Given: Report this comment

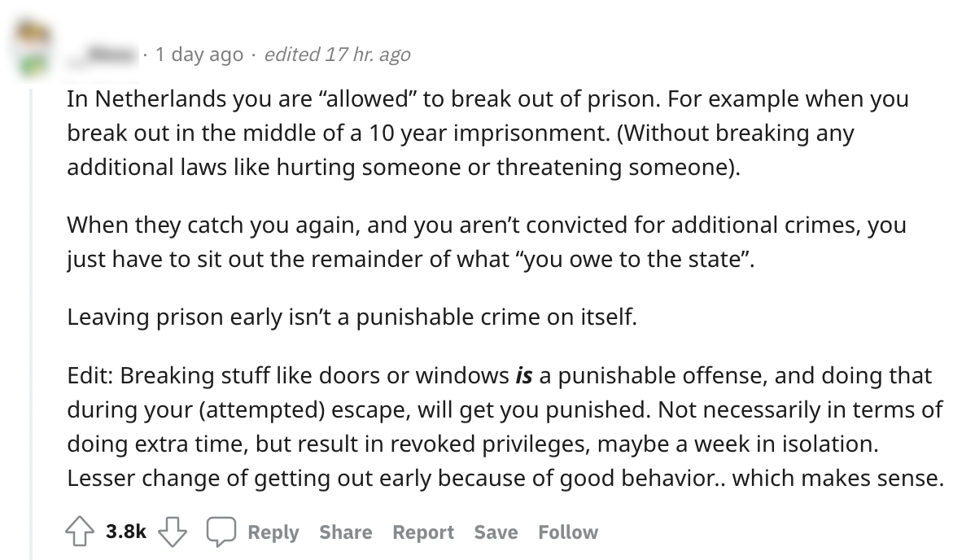Looking at the screenshot, I should [422, 532].
